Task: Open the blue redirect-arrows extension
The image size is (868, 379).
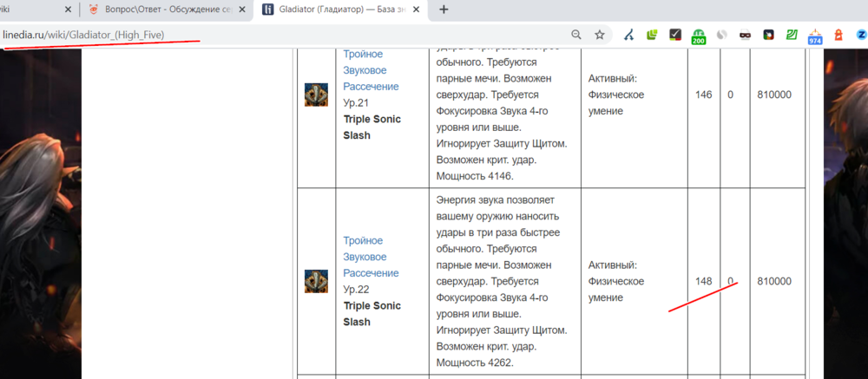Action: [x=628, y=35]
